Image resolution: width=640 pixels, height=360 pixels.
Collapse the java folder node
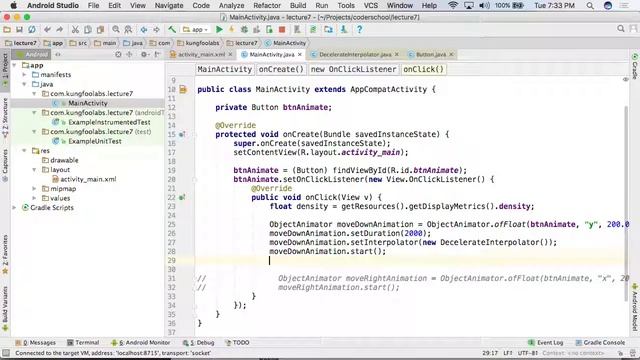tap(24, 84)
